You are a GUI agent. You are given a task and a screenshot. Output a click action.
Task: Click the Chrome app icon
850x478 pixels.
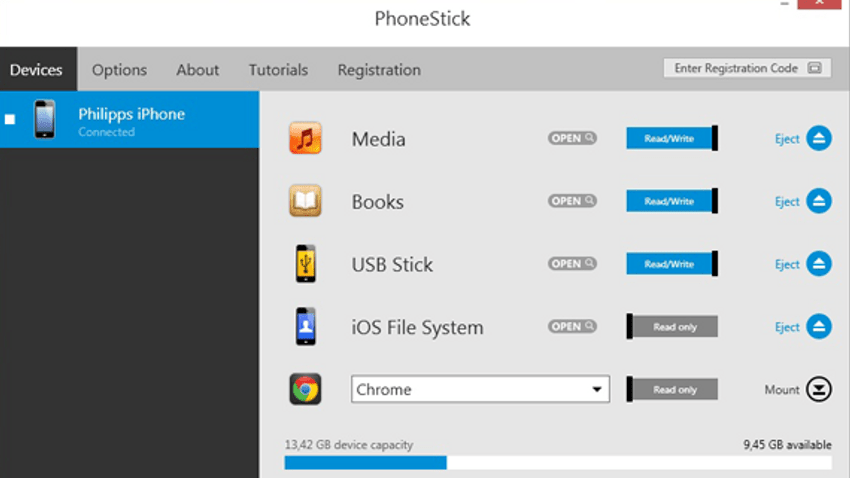pyautogui.click(x=305, y=389)
